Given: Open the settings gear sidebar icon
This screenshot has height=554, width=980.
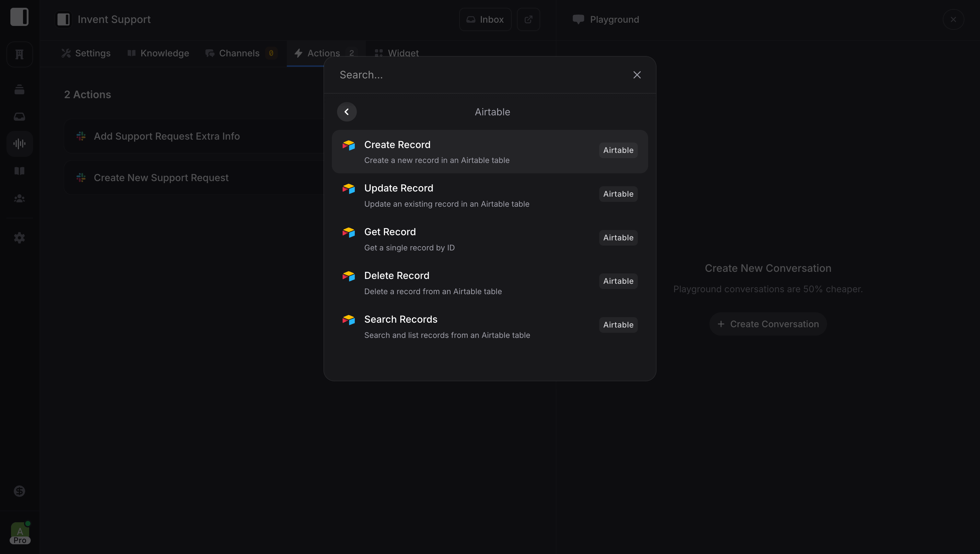Looking at the screenshot, I should point(19,238).
